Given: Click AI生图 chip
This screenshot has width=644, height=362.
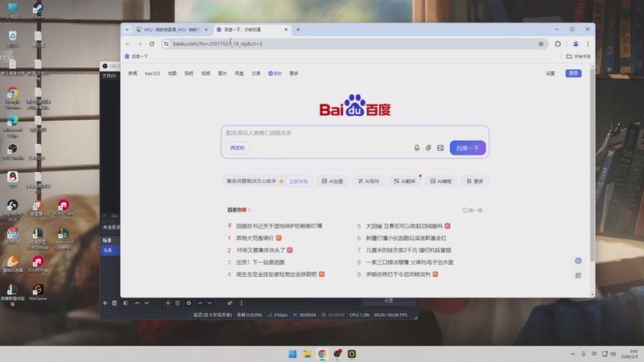Looking at the screenshot, I should (332, 181).
